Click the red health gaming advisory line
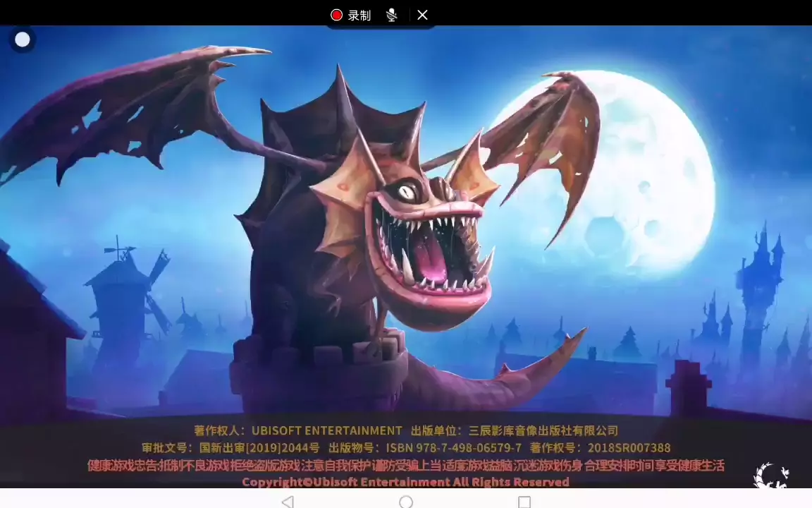This screenshot has height=508, width=812. click(405, 466)
